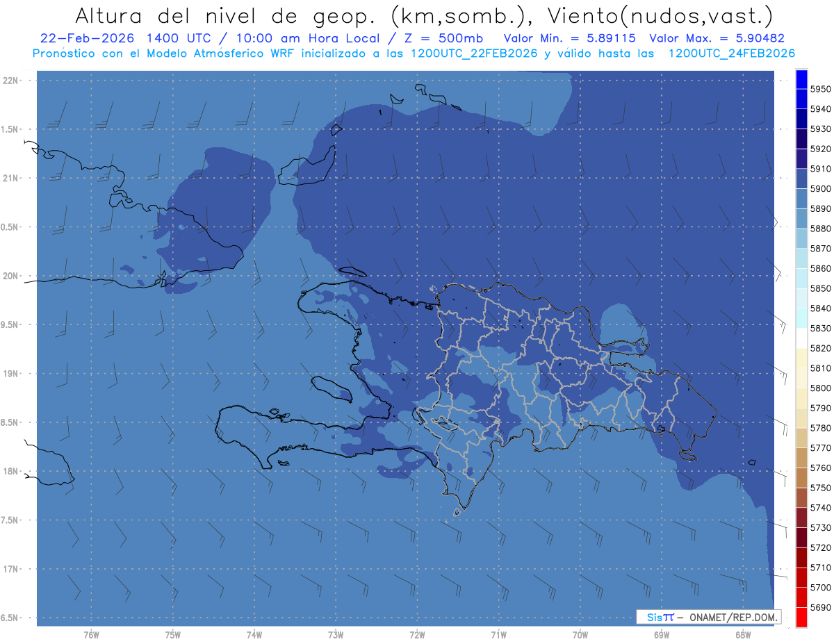This screenshot has height=644, width=834.
Task: Click the '19N' latitude axis label
Action: tap(10, 373)
